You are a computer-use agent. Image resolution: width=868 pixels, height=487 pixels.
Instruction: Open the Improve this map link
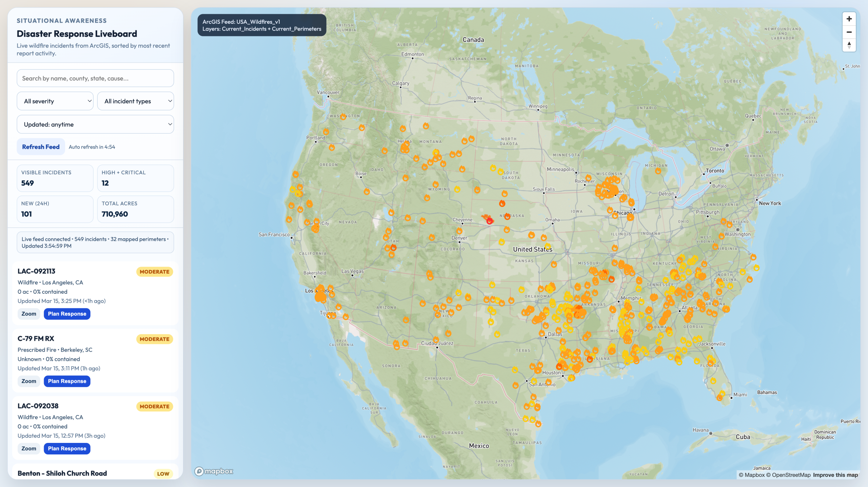[835, 475]
